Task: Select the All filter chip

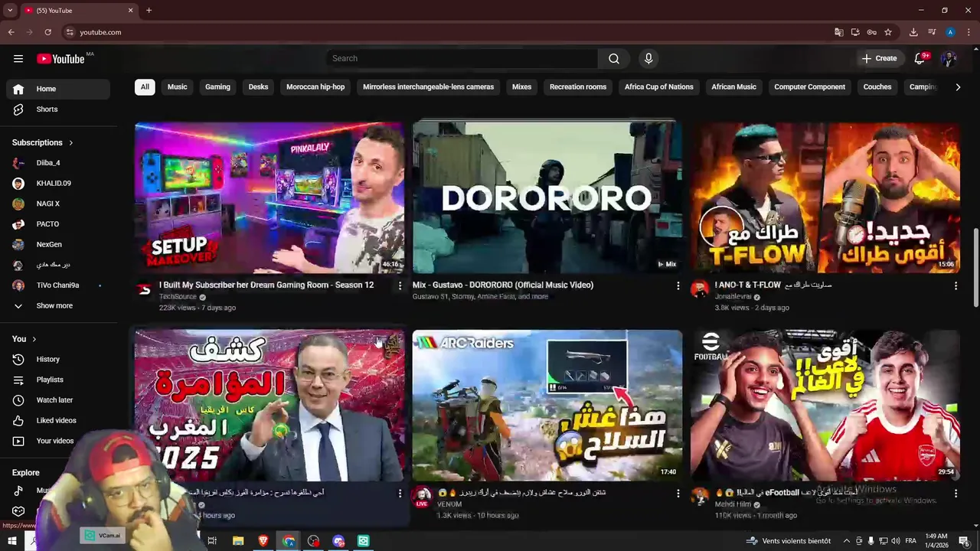Action: tap(145, 86)
